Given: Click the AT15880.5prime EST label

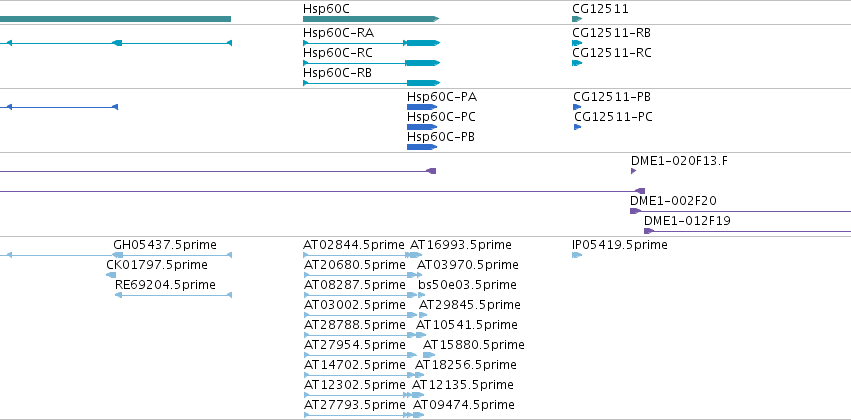Looking at the screenshot, I should 473,345.
